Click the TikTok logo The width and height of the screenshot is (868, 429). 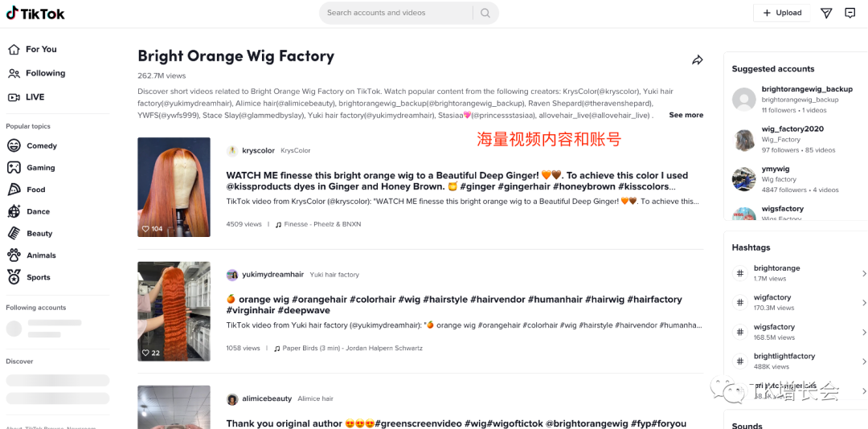click(x=35, y=14)
